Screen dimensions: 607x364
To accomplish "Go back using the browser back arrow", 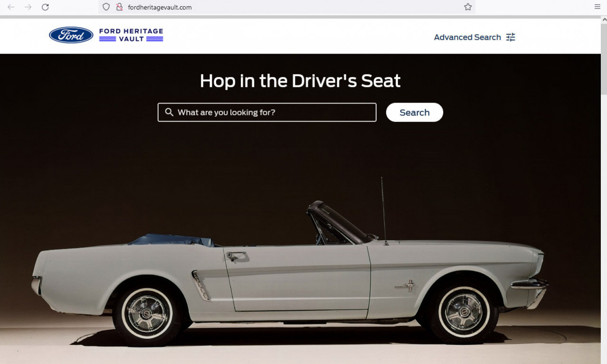I will coord(11,7).
